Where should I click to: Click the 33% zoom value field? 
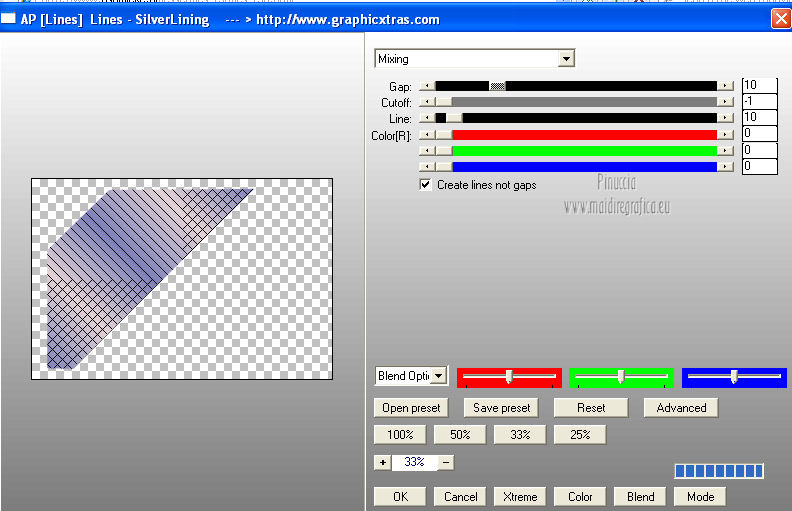tap(414, 462)
